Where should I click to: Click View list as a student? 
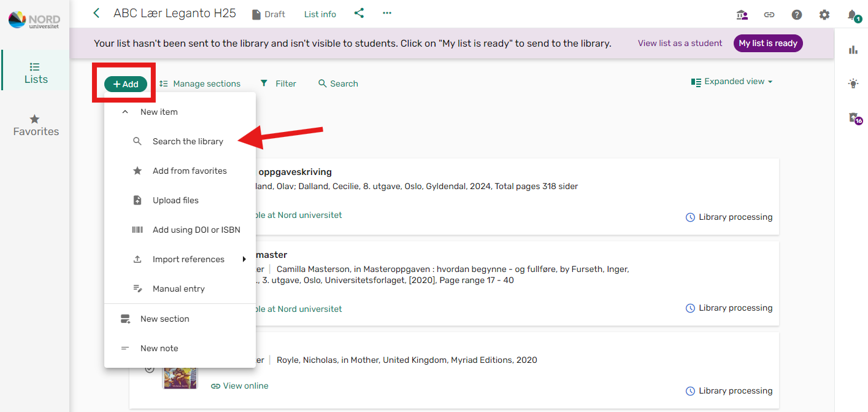click(680, 43)
